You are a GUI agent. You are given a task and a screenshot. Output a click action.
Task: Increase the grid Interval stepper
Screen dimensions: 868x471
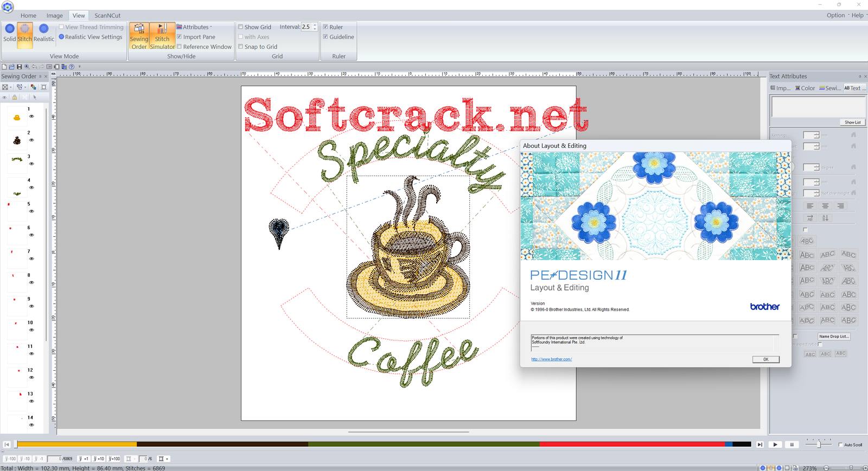(315, 25)
